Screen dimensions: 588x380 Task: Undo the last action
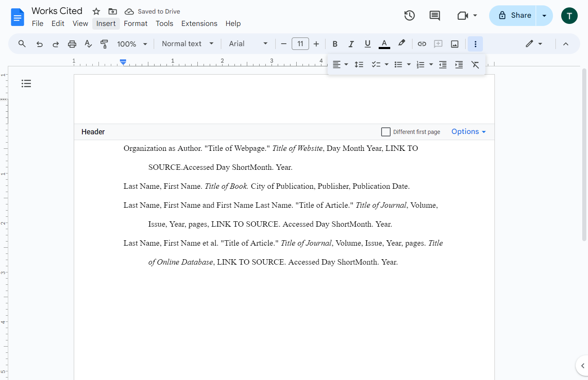tap(40, 44)
